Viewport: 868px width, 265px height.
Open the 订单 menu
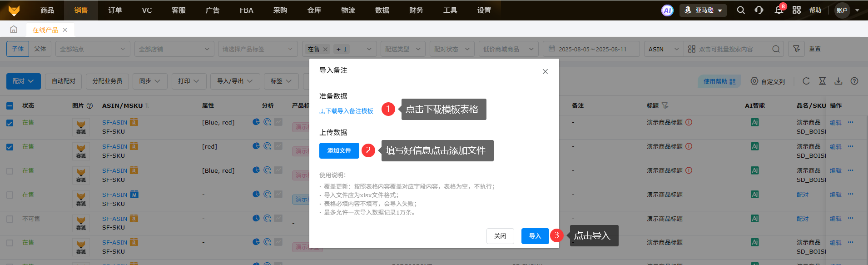pos(115,10)
